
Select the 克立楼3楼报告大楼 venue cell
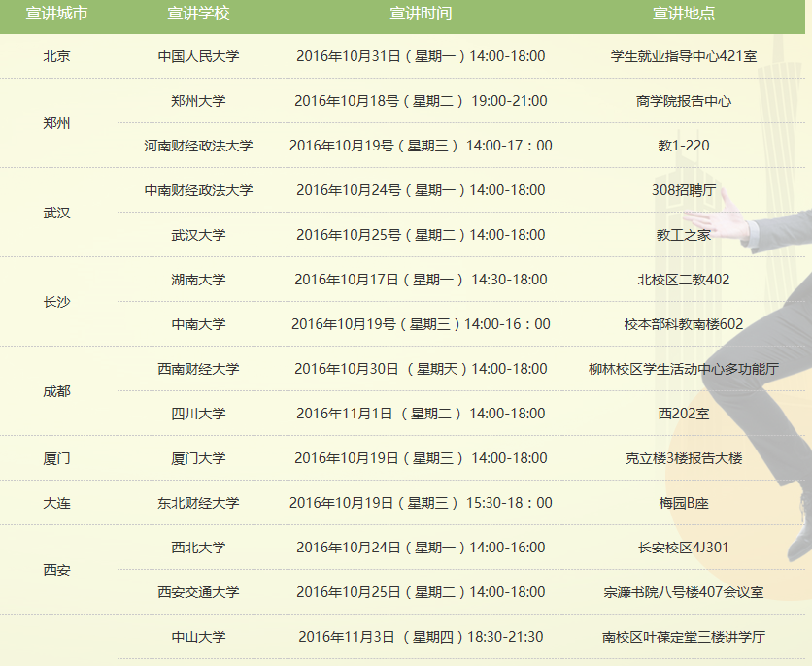(x=684, y=458)
